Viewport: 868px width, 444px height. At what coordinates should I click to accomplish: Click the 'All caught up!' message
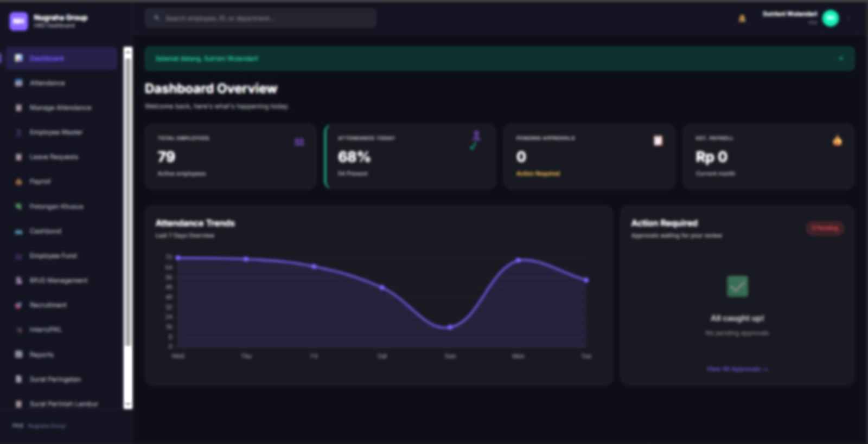click(737, 318)
